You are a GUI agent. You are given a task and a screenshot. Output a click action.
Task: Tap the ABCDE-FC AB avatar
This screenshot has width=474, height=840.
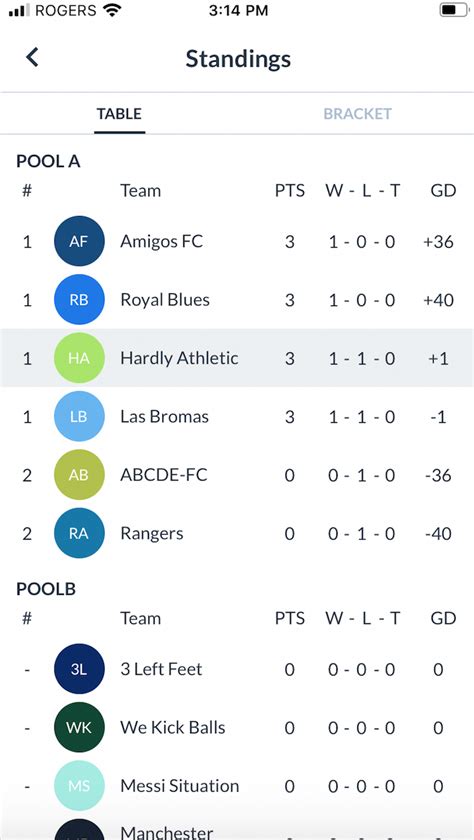[79, 475]
